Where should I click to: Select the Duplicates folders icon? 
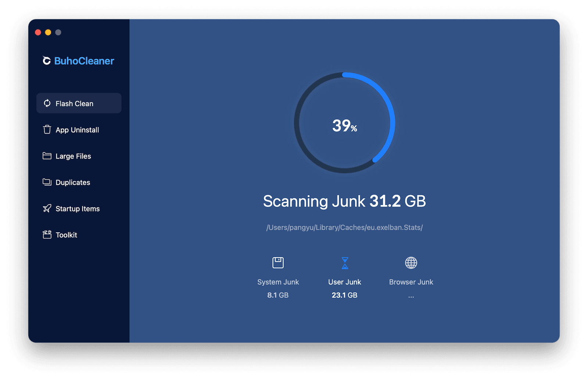[47, 182]
